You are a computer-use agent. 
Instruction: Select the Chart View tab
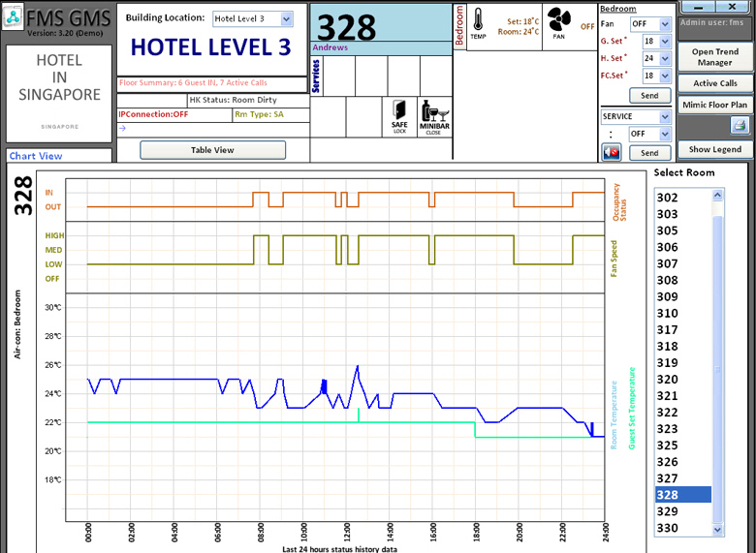click(36, 156)
